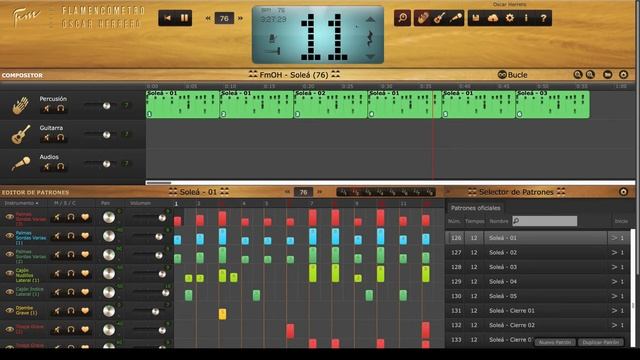The image size is (640, 360).
Task: Open the Instrumento column dropdown
Action: (21, 203)
